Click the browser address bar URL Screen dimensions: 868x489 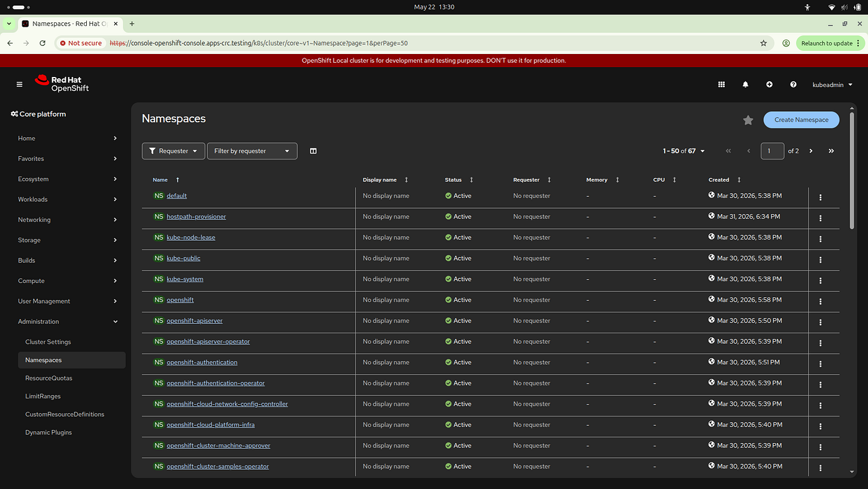[259, 43]
